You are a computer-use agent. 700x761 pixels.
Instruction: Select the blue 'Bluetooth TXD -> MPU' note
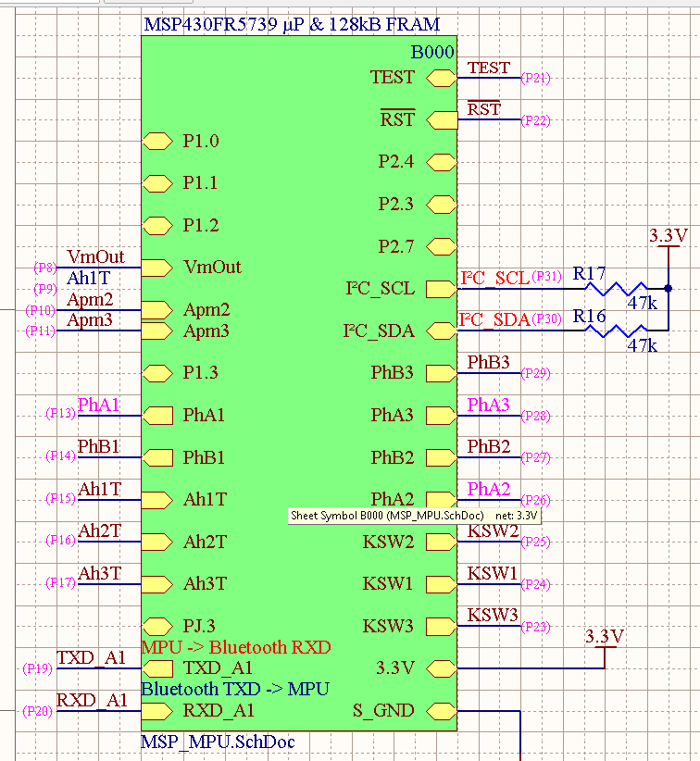coord(235,689)
